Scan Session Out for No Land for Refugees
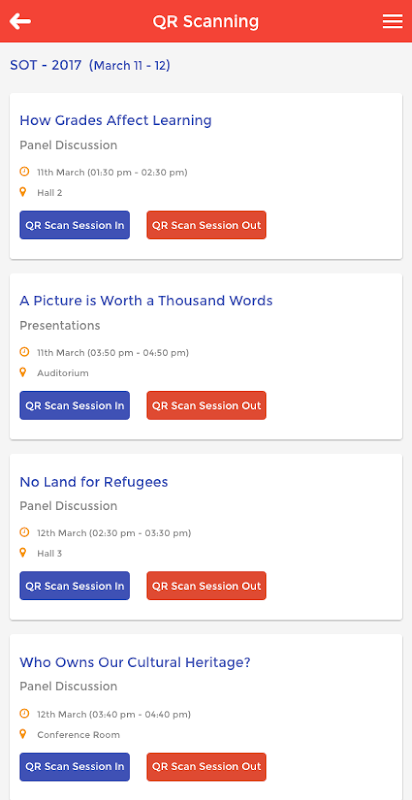412x800 pixels. [x=206, y=586]
